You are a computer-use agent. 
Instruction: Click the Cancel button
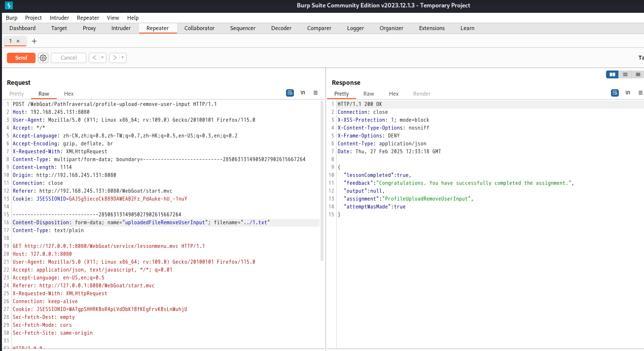click(x=69, y=58)
